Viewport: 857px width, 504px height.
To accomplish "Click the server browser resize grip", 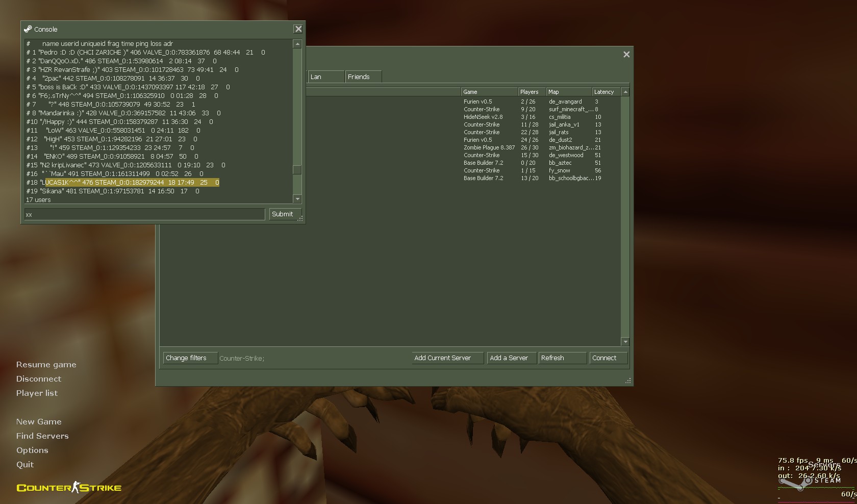I will pos(628,381).
